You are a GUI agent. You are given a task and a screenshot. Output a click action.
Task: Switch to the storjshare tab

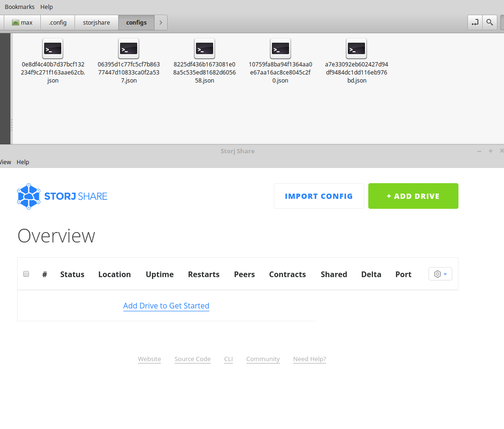click(x=96, y=22)
